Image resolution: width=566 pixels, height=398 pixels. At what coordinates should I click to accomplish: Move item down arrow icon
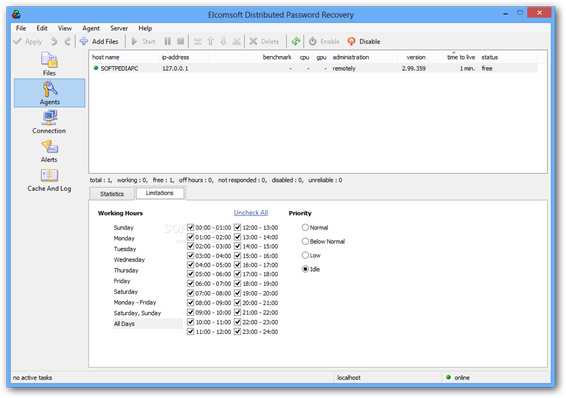[223, 41]
